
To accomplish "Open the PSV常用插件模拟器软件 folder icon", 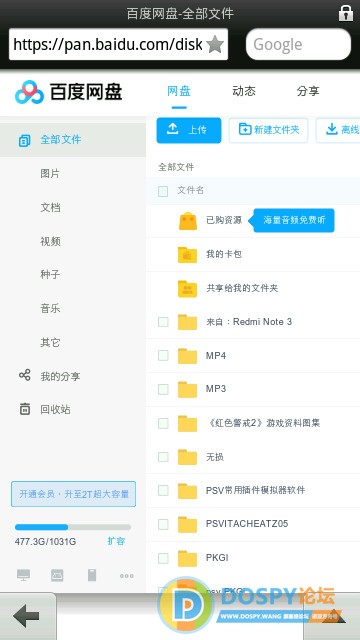I will (x=188, y=491).
